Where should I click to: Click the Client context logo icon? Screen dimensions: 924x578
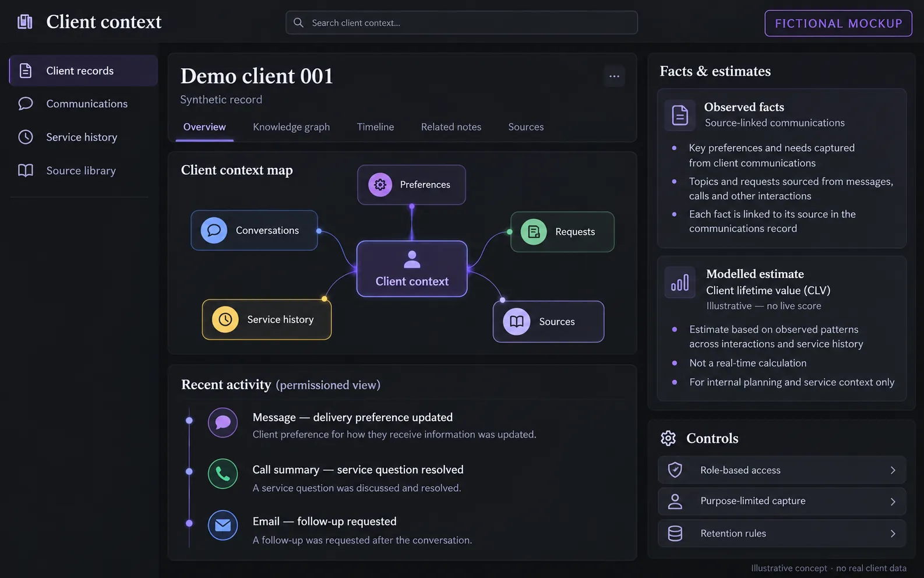click(25, 22)
